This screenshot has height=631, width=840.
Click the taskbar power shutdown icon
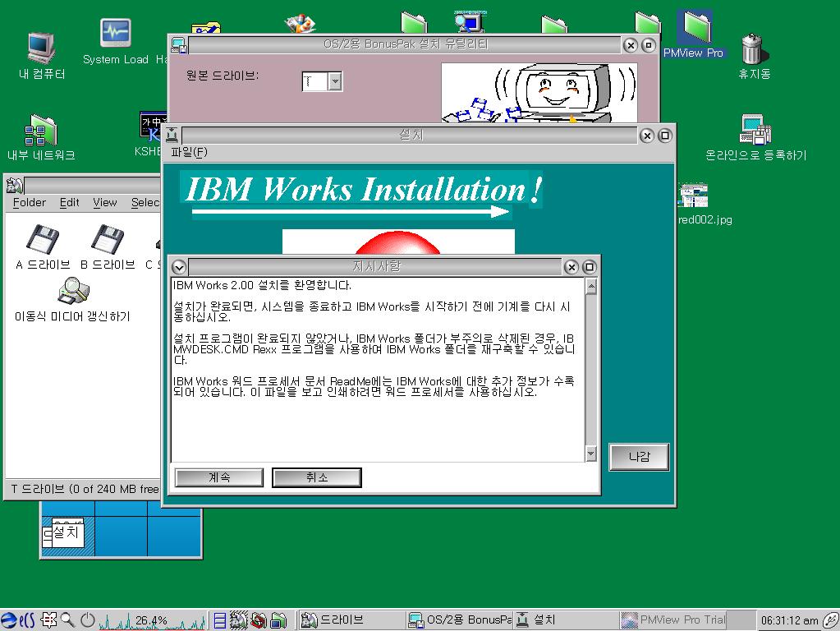[87, 620]
